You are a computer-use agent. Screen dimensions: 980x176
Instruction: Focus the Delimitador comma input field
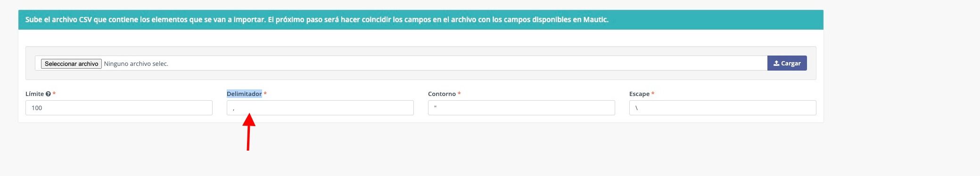tap(320, 108)
